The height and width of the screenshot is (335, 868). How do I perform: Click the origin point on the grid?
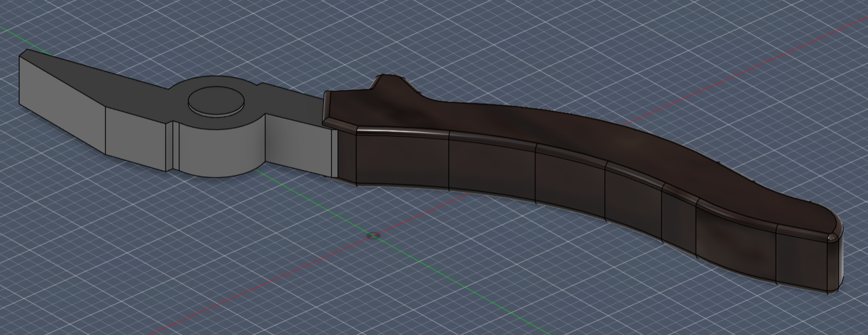coord(374,236)
